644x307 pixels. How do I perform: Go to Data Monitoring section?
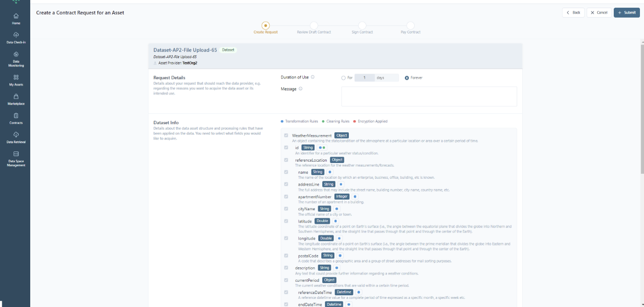pyautogui.click(x=16, y=59)
